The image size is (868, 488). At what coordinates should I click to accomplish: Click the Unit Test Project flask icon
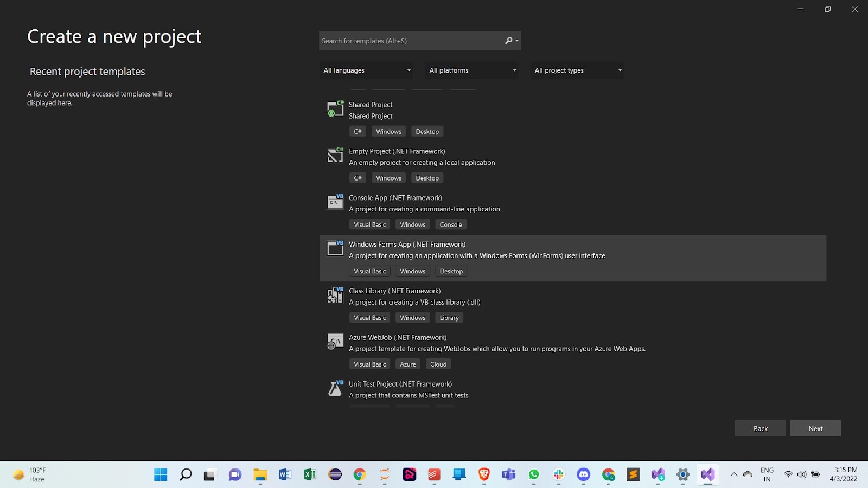[x=335, y=388]
